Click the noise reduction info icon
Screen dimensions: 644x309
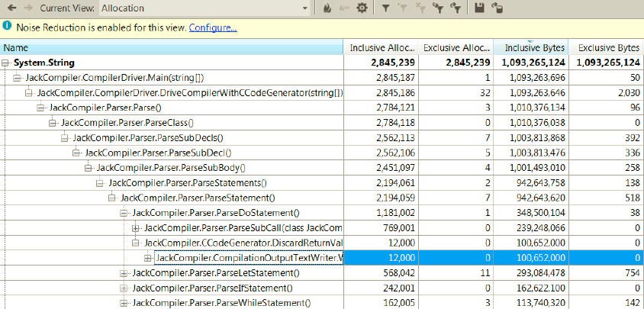(x=8, y=27)
